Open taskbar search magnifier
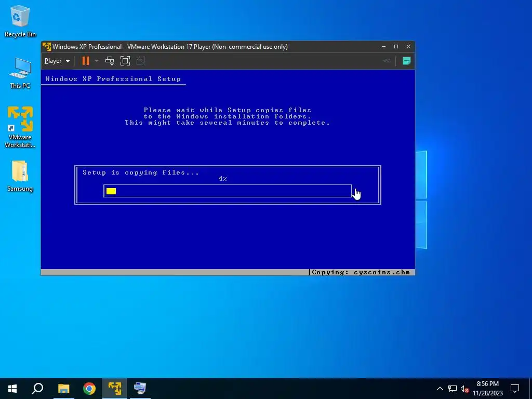Image resolution: width=532 pixels, height=399 pixels. click(x=37, y=389)
